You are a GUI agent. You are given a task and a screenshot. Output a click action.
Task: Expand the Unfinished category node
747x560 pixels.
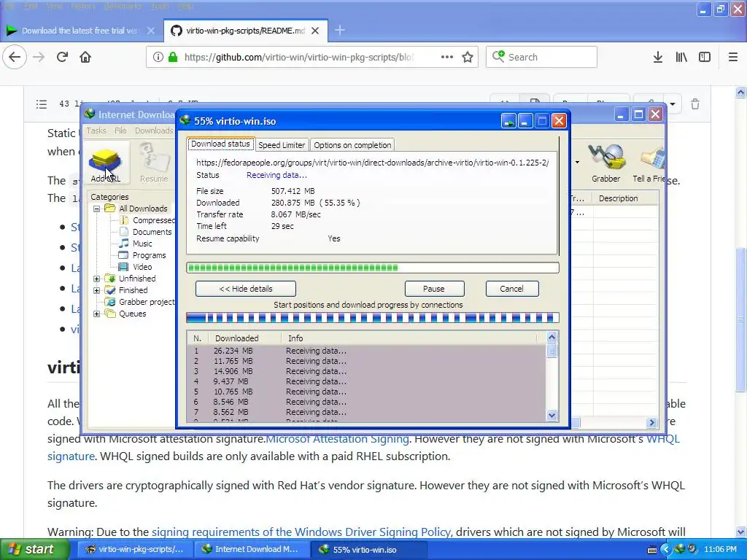point(97,279)
